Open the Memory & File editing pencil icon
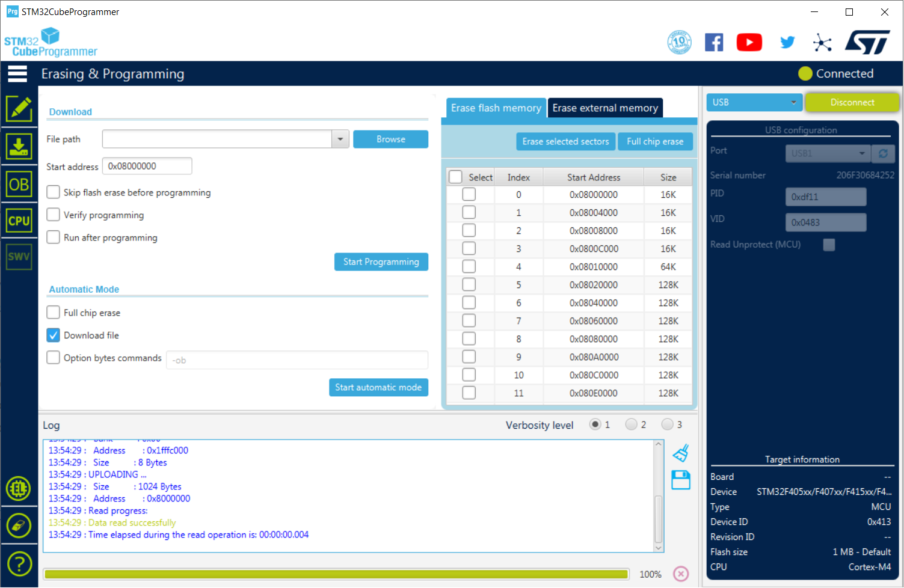904x588 pixels. 19,109
